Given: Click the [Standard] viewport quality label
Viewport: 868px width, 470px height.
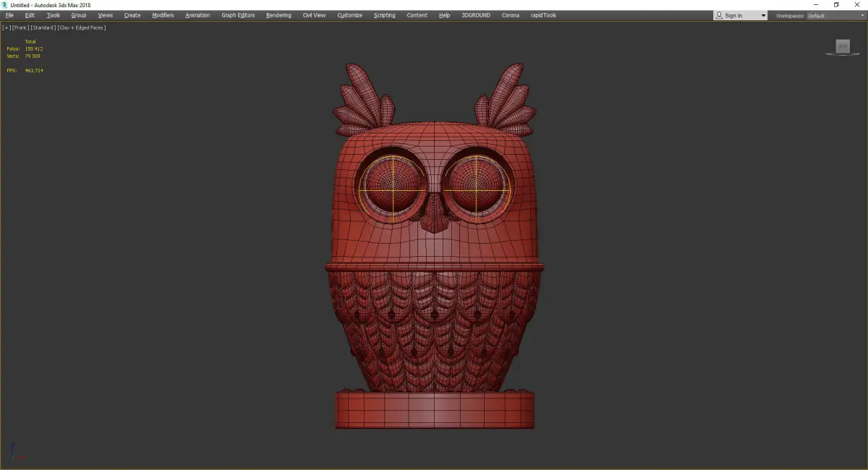Looking at the screenshot, I should click(x=43, y=27).
